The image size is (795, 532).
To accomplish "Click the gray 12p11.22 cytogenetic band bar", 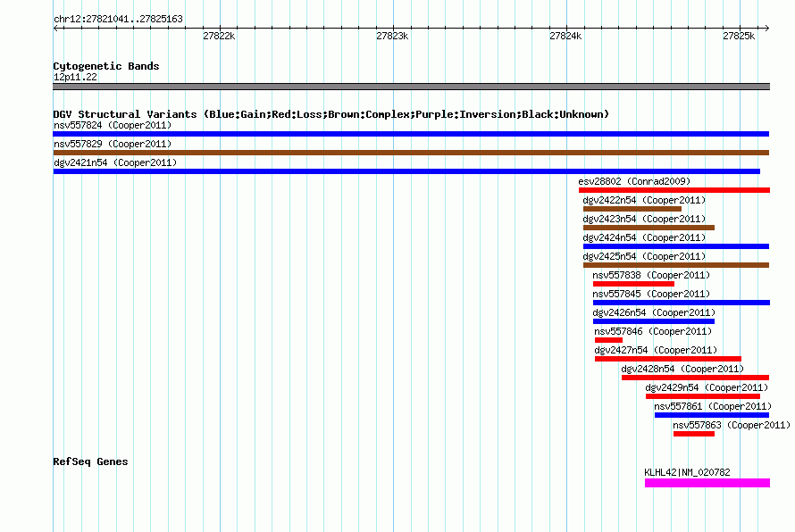I will pos(411,87).
